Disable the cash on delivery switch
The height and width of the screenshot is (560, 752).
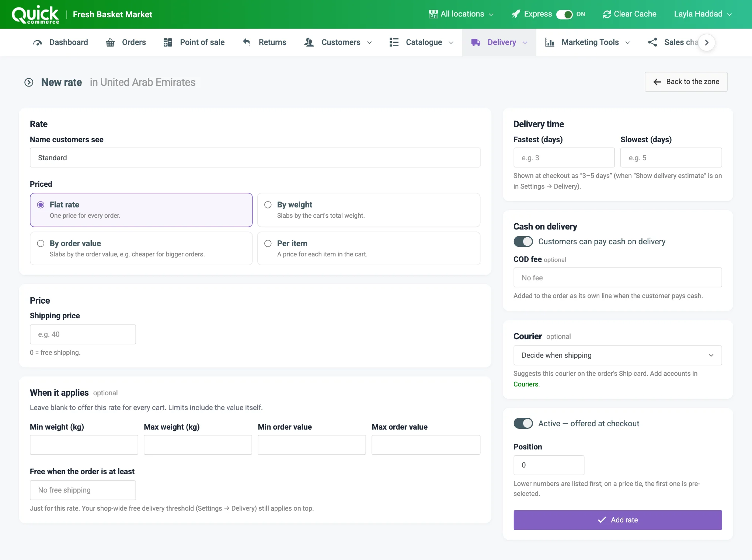tap(523, 242)
